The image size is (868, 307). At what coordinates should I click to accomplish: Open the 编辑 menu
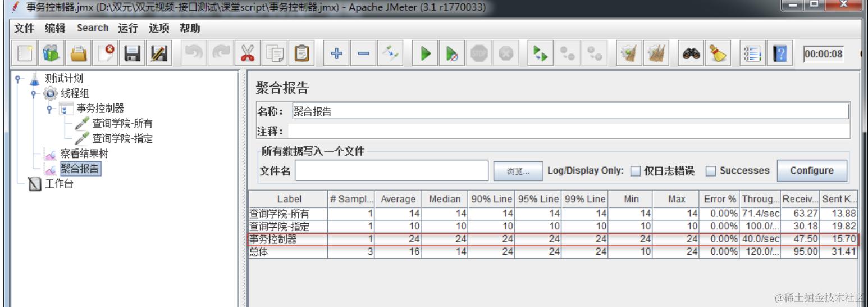[x=54, y=28]
